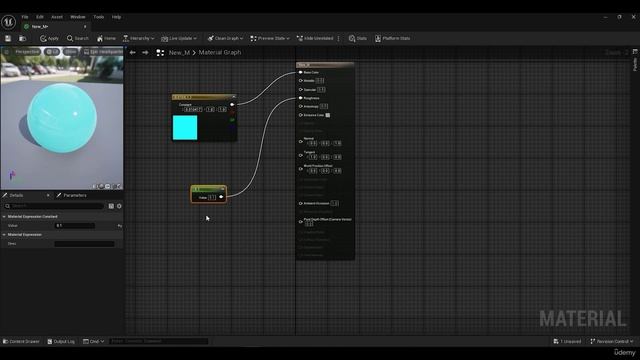Click the Constant3Vector white output pin
640x360 pixels.
(232, 105)
